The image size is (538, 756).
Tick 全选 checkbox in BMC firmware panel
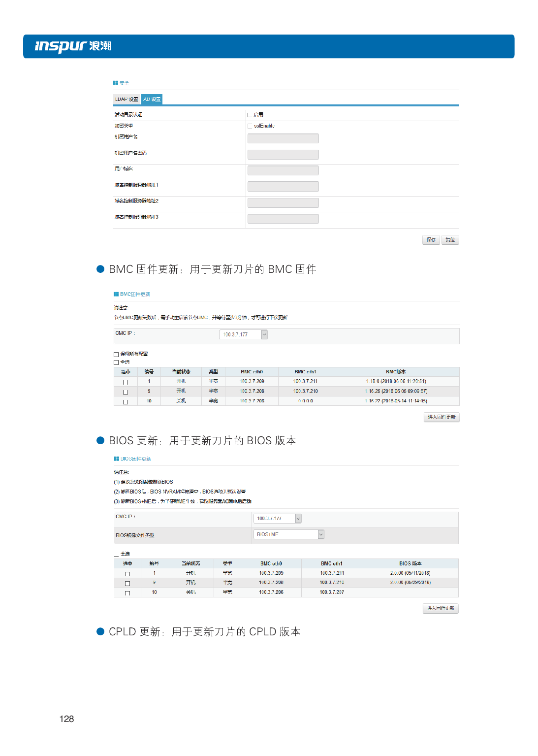(116, 362)
